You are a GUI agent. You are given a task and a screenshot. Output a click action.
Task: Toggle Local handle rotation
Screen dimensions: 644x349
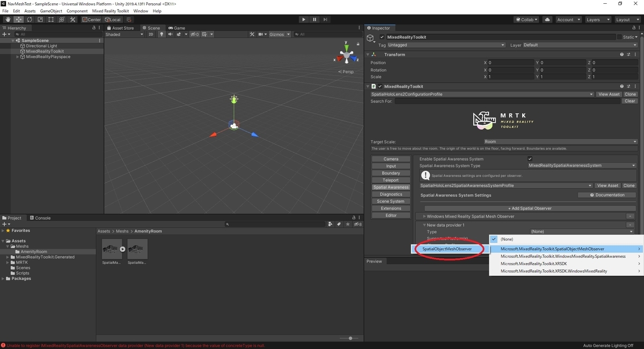[x=113, y=20]
